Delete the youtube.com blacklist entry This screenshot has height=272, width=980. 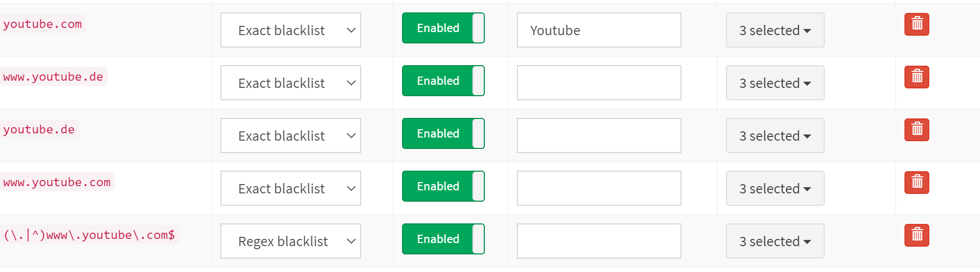(916, 24)
